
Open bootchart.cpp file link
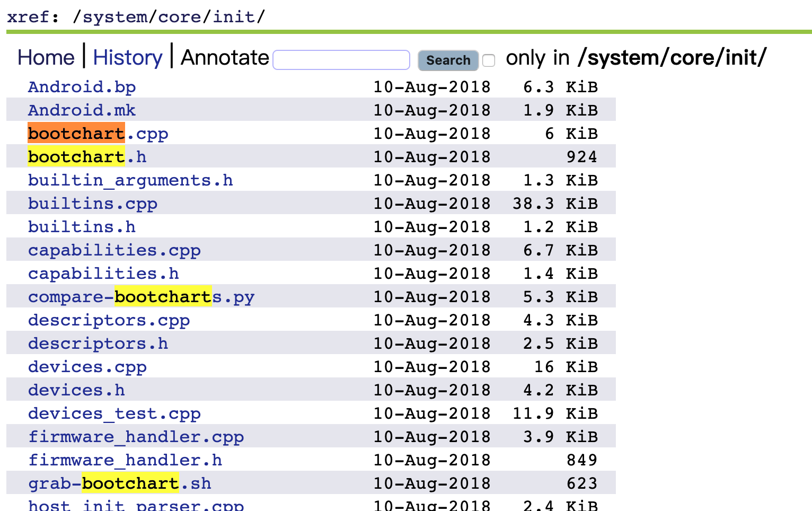(x=98, y=134)
